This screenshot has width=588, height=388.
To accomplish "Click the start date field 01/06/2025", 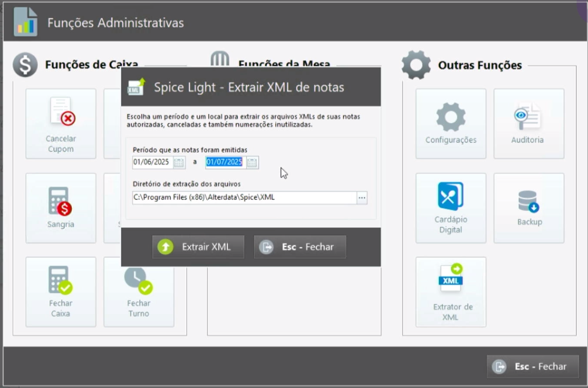I will click(x=152, y=162).
